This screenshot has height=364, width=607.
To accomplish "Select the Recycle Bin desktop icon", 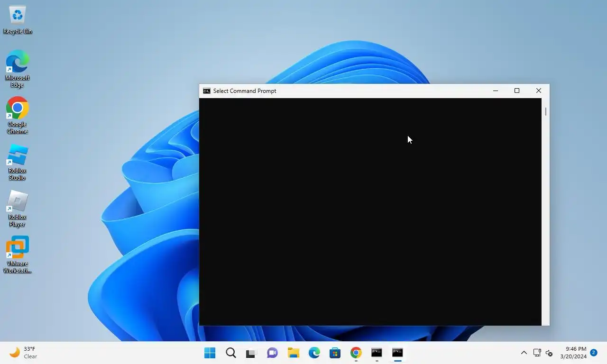I will (x=18, y=20).
